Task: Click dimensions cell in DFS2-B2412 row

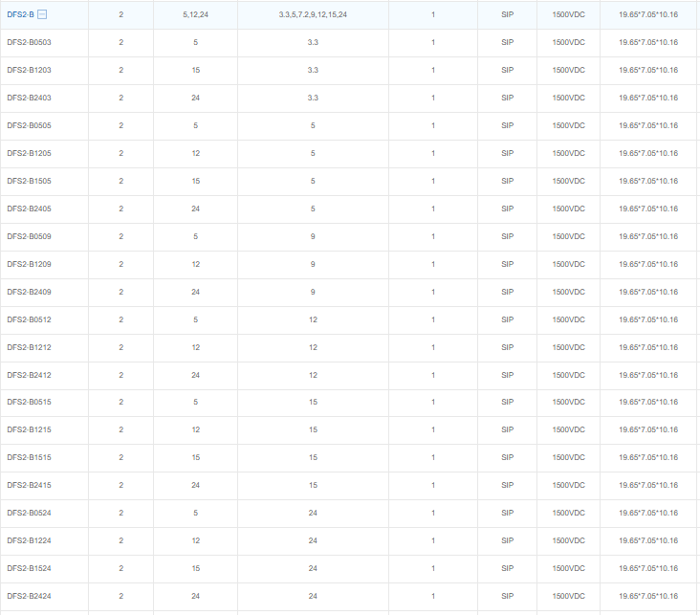Action: point(648,375)
